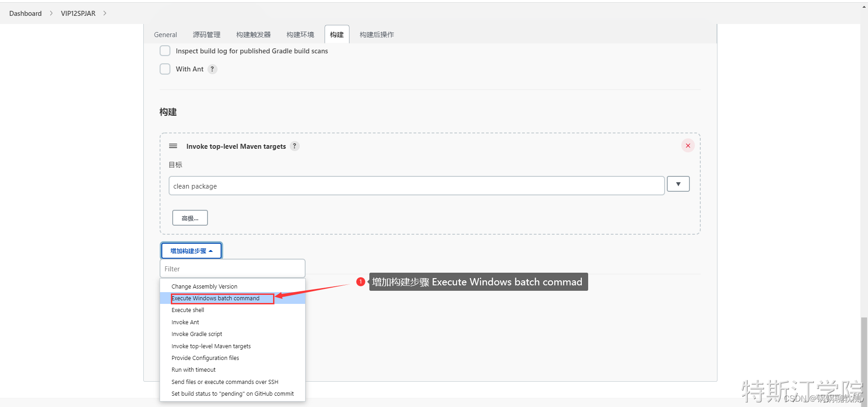Screen dimensions: 868x407
Task: Open the 构建后操作 tab
Action: point(376,34)
